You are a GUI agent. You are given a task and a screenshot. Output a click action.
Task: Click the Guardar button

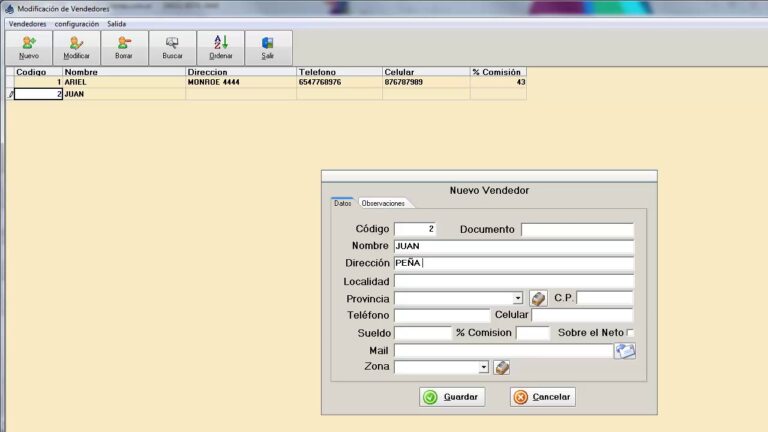point(452,397)
